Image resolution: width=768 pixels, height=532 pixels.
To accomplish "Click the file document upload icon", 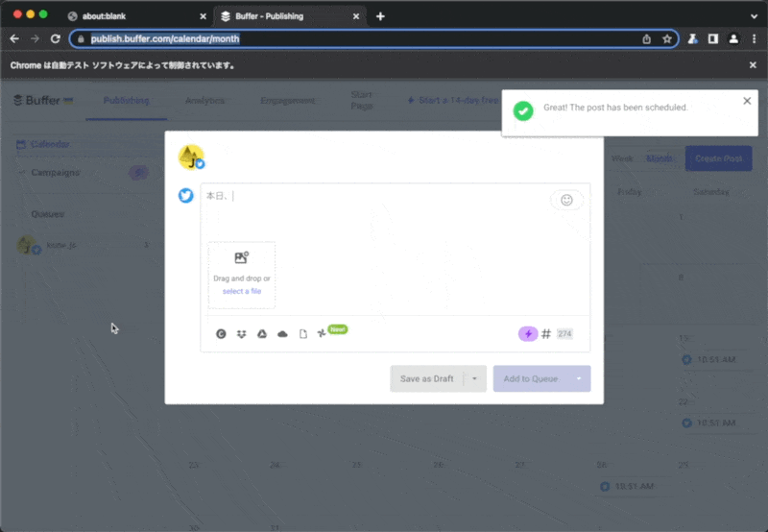I will click(303, 334).
